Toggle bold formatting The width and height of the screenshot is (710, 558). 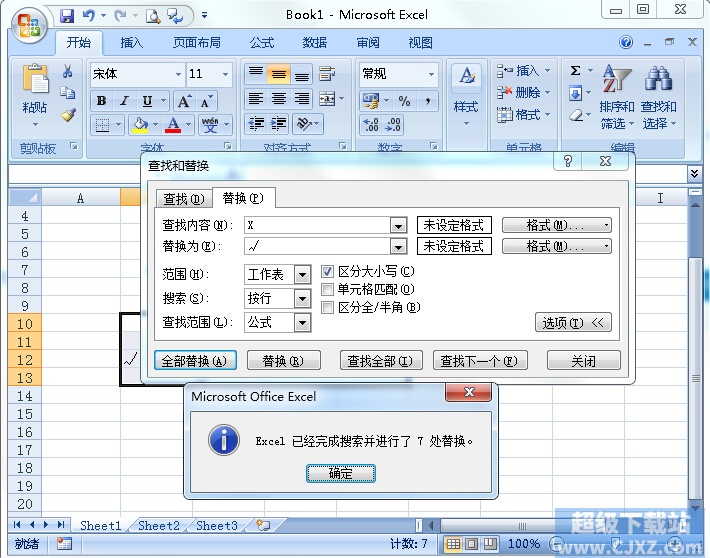click(x=101, y=101)
